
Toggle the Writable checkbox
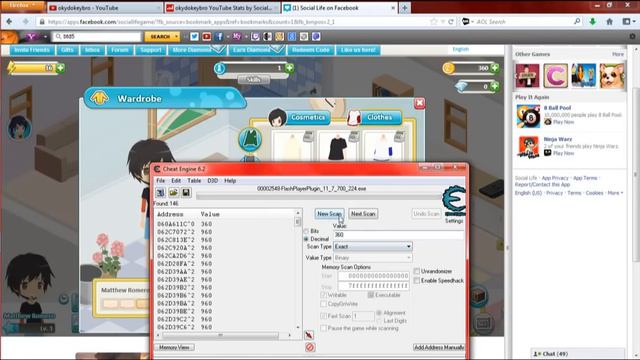click(324, 295)
